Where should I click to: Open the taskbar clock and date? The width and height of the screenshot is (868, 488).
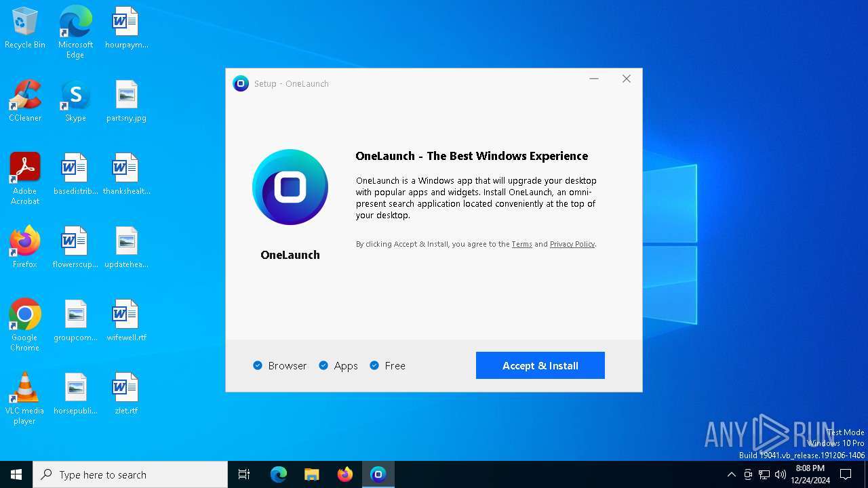pos(810,474)
